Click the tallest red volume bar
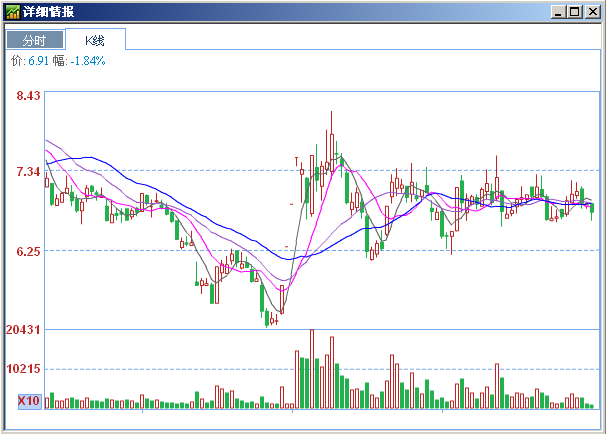 312,369
